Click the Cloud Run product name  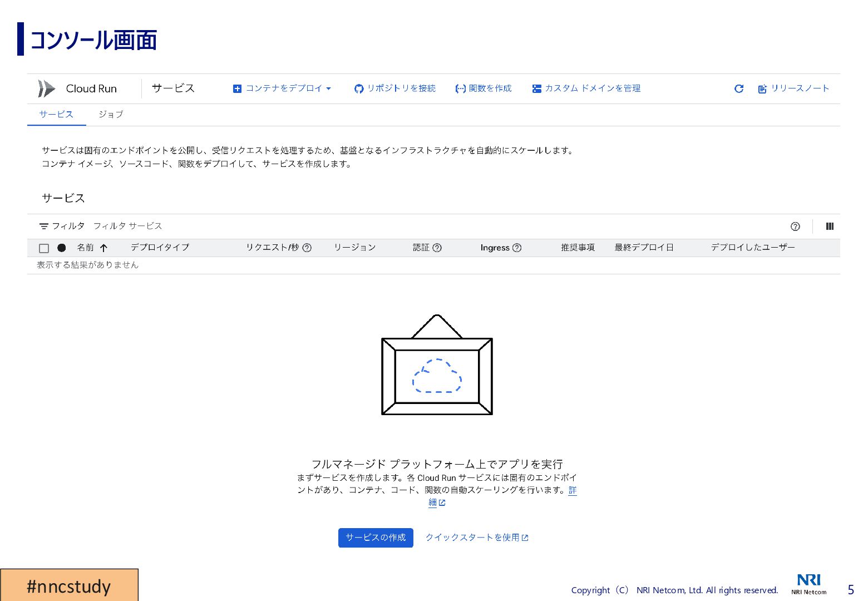click(91, 88)
